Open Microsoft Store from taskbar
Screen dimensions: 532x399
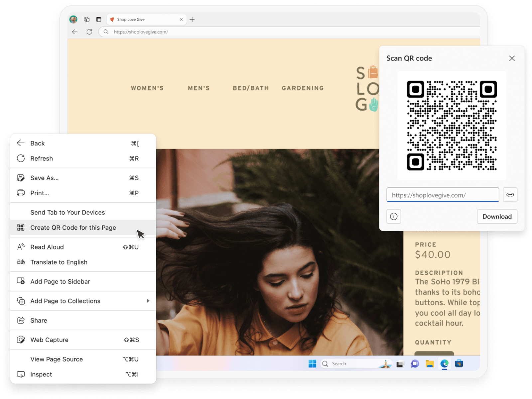click(459, 364)
